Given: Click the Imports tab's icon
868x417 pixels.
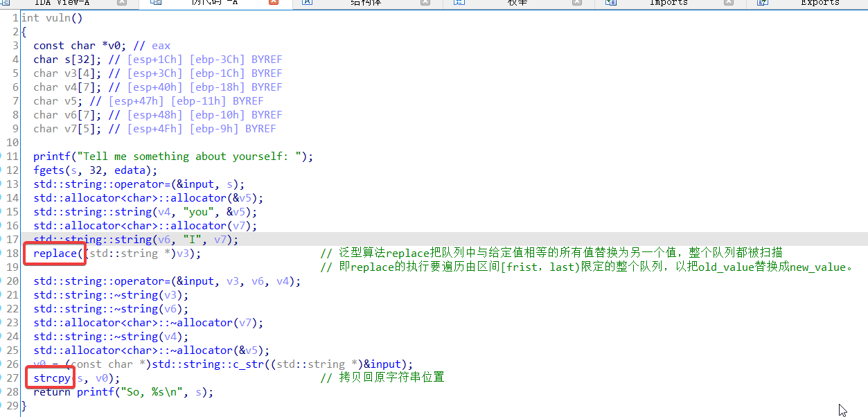Looking at the screenshot, I should coord(611,3).
